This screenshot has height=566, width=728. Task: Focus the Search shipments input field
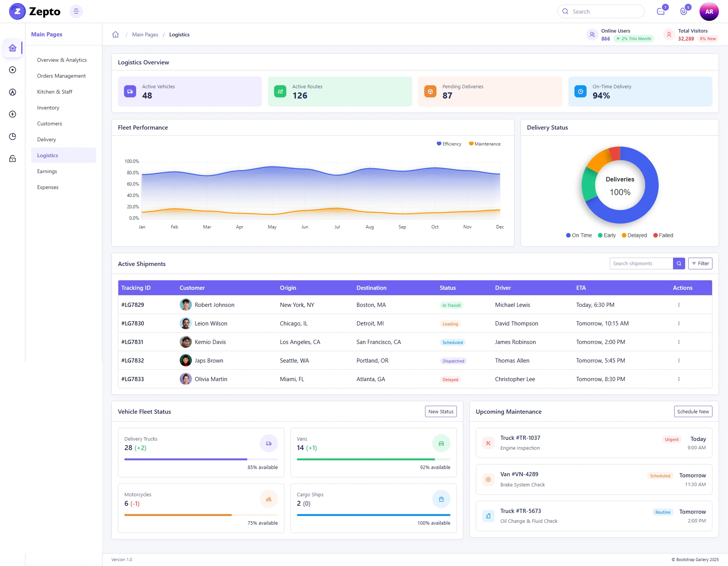641,263
